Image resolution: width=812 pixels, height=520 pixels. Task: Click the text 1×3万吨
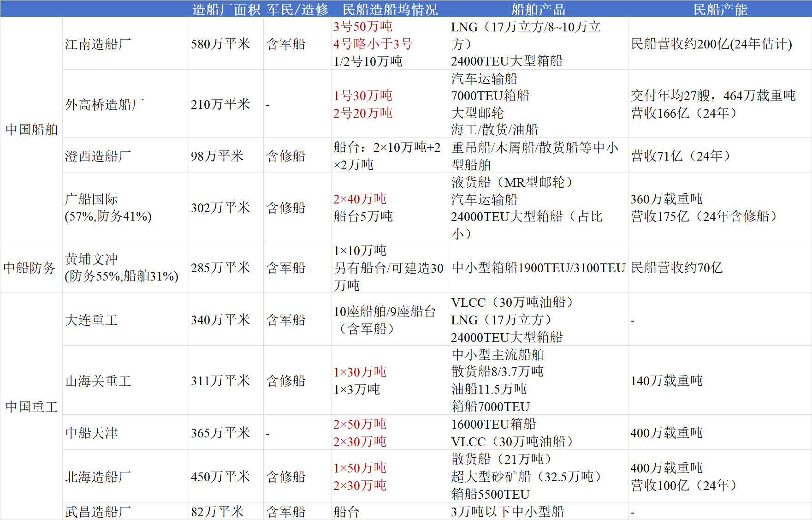(357, 389)
